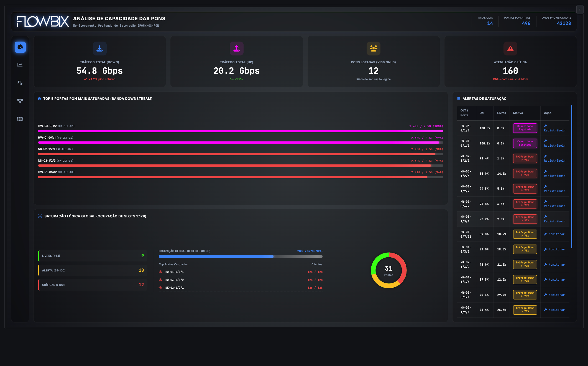
Task: Open the signal waveform sidebar icon
Action: [20, 83]
